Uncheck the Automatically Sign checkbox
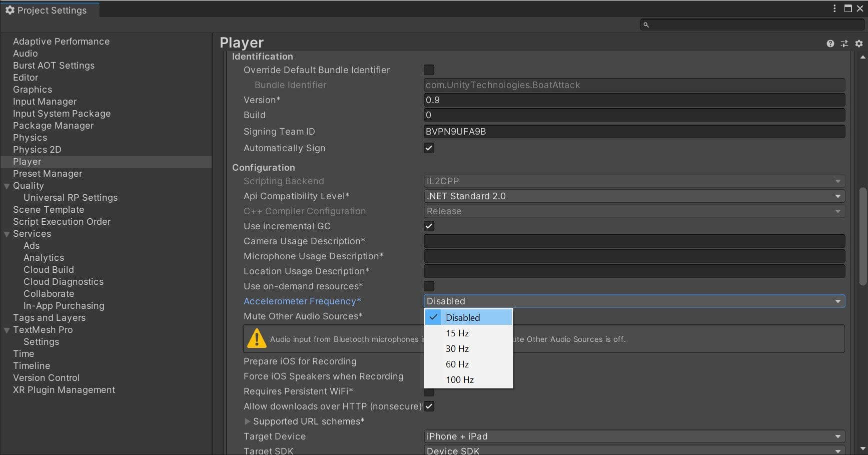The width and height of the screenshot is (868, 455). 429,148
